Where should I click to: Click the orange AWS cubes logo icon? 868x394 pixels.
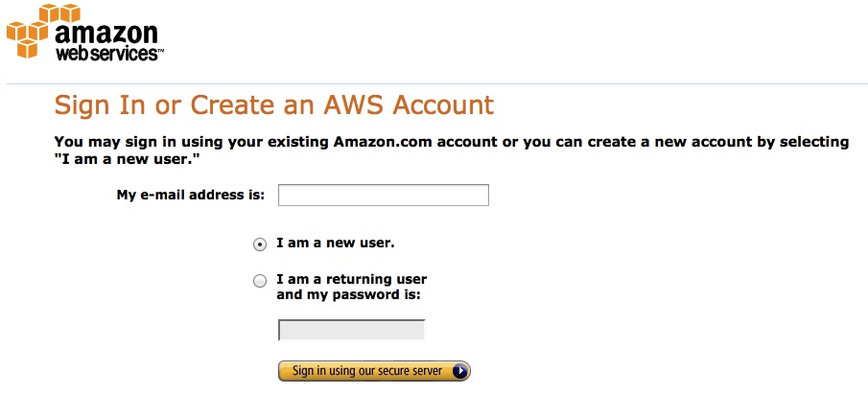click(43, 30)
